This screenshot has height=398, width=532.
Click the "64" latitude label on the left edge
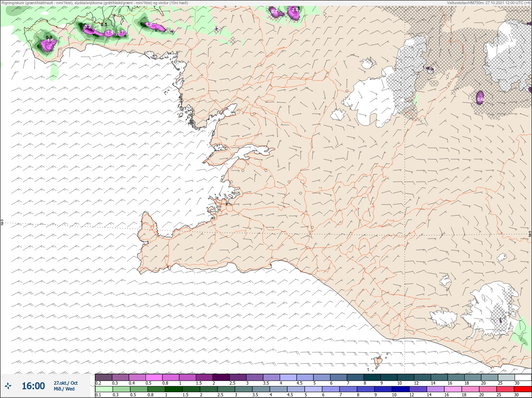pyautogui.click(x=2, y=223)
